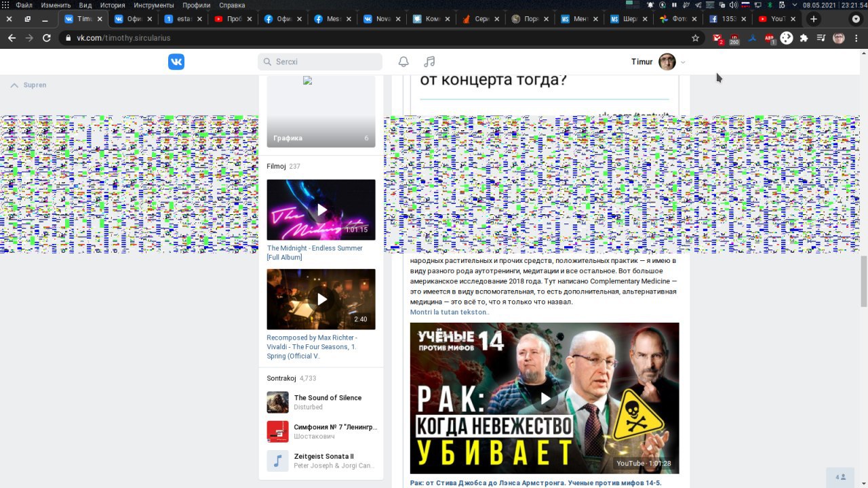Open Bluetooth tray icon
The width and height of the screenshot is (868, 488).
point(770,5)
